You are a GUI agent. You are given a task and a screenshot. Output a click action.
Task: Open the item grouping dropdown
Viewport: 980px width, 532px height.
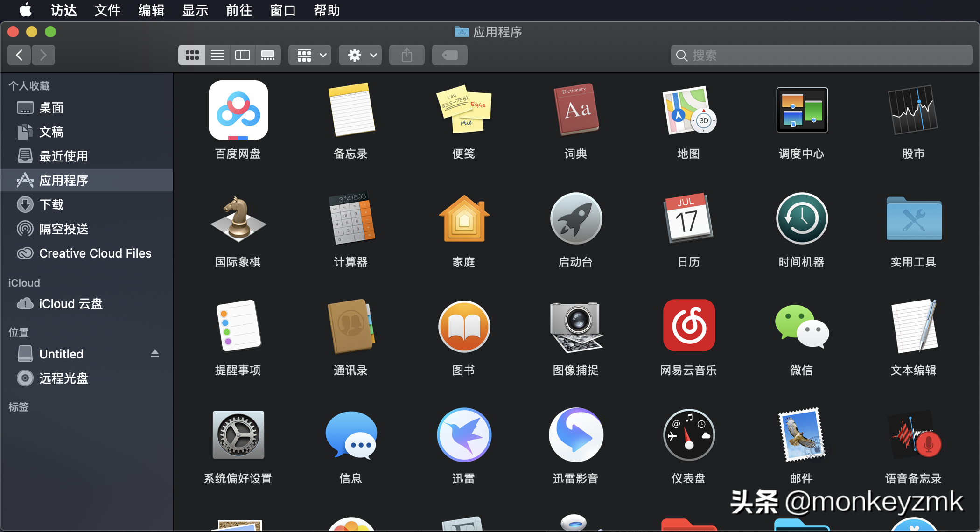[x=310, y=55]
